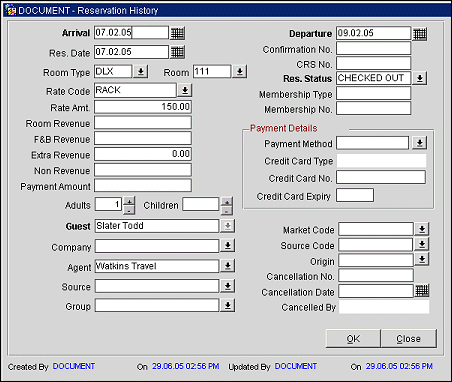This screenshot has width=452, height=382.
Task: Click the Res. Date field
Action: [131, 52]
